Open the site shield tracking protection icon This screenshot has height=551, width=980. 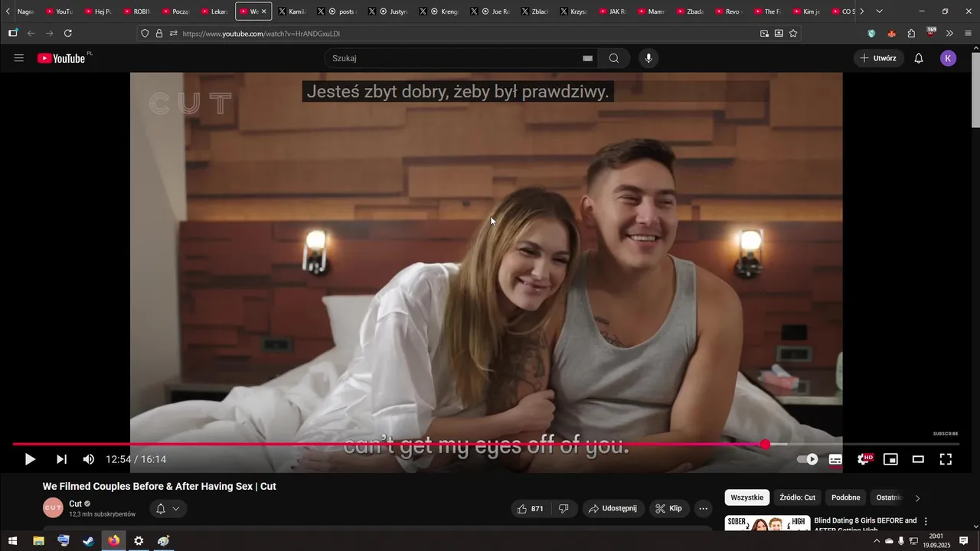tap(145, 33)
